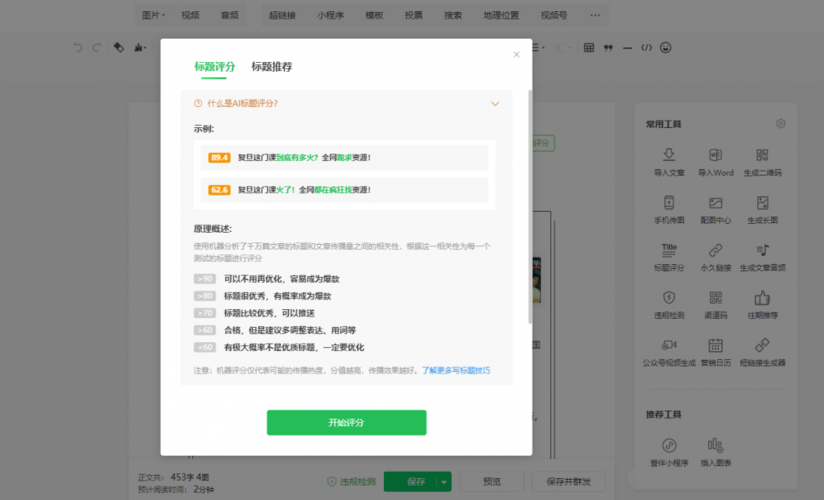Click the 插入图表 chart tool

point(715,453)
